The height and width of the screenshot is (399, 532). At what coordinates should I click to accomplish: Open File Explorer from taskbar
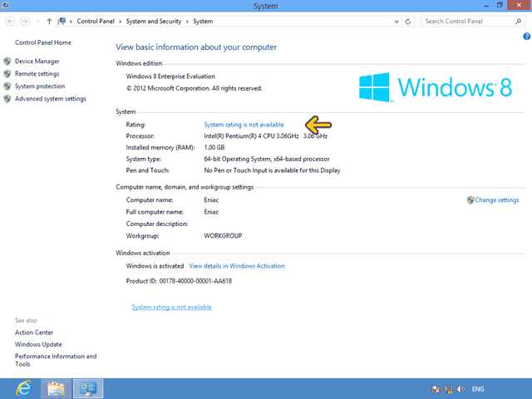coord(56,389)
